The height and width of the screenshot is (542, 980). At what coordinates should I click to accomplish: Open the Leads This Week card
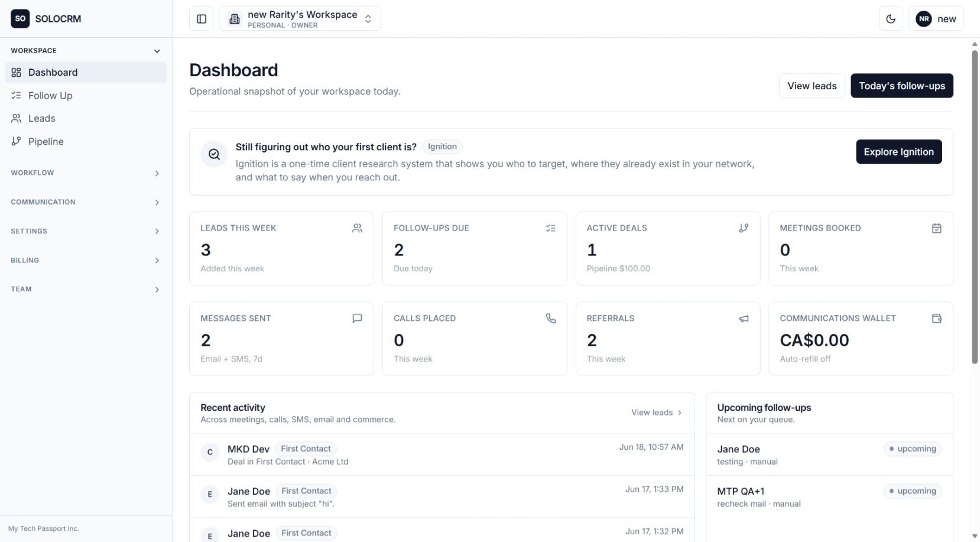281,248
